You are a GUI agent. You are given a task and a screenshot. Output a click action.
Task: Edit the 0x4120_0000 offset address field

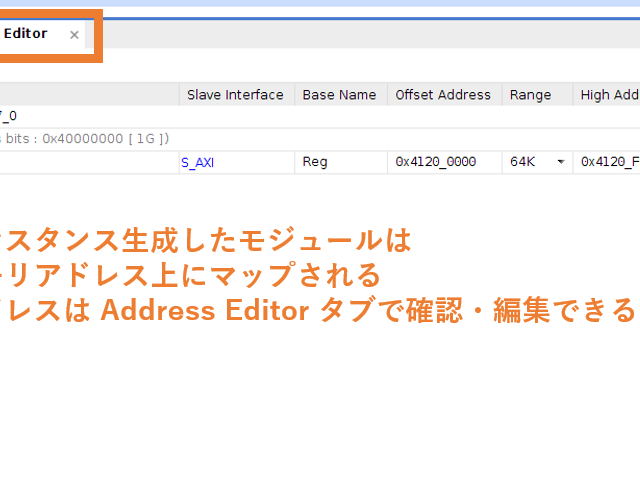point(436,161)
